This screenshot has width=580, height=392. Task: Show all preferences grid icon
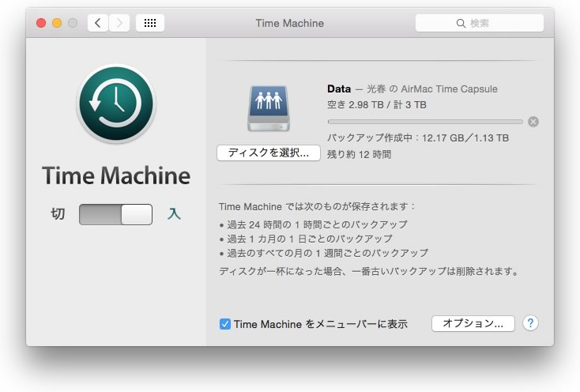150,23
